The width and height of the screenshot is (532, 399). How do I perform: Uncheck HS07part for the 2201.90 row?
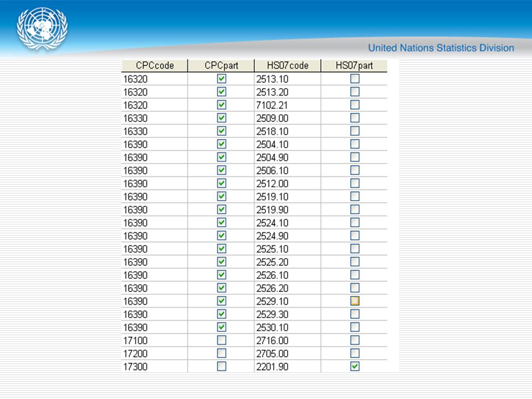[x=355, y=366]
